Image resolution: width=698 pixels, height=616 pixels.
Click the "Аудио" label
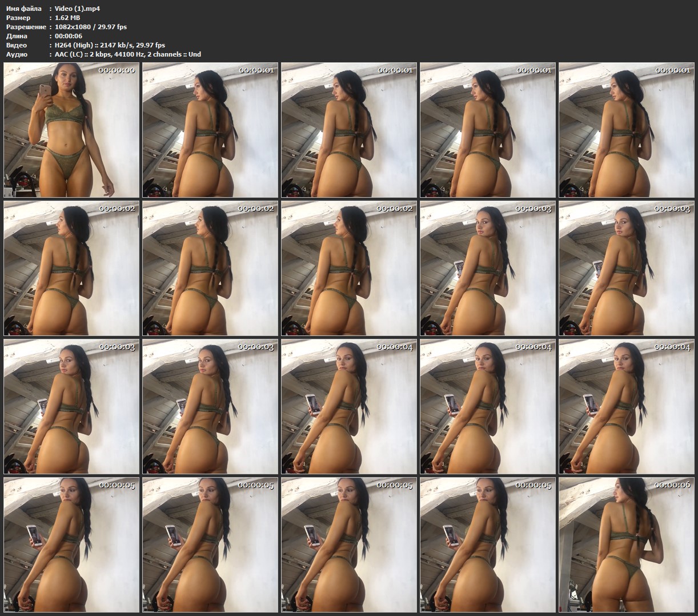point(17,54)
